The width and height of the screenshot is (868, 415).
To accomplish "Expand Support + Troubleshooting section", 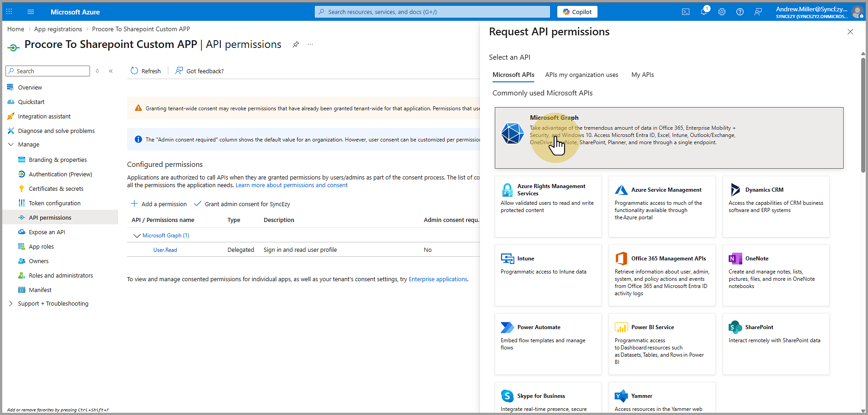I will coord(11,304).
